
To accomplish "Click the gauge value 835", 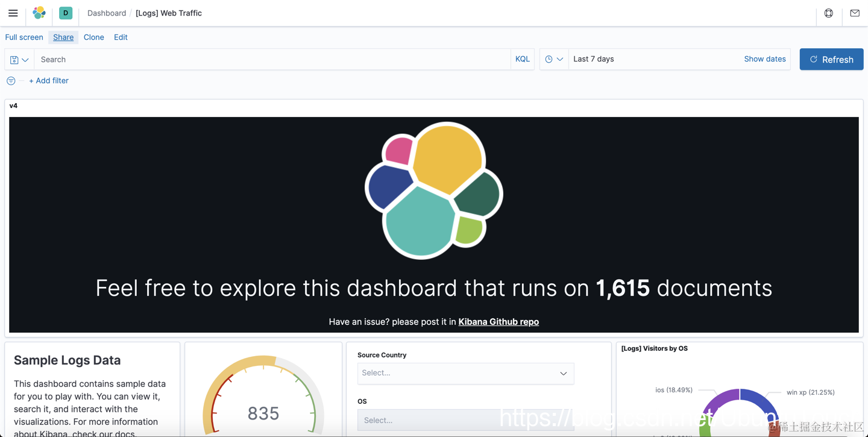I will click(x=263, y=413).
